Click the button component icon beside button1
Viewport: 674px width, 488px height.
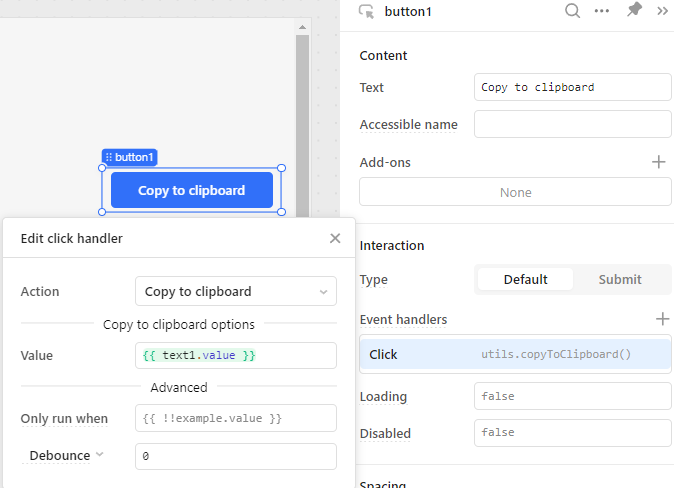[x=366, y=12]
